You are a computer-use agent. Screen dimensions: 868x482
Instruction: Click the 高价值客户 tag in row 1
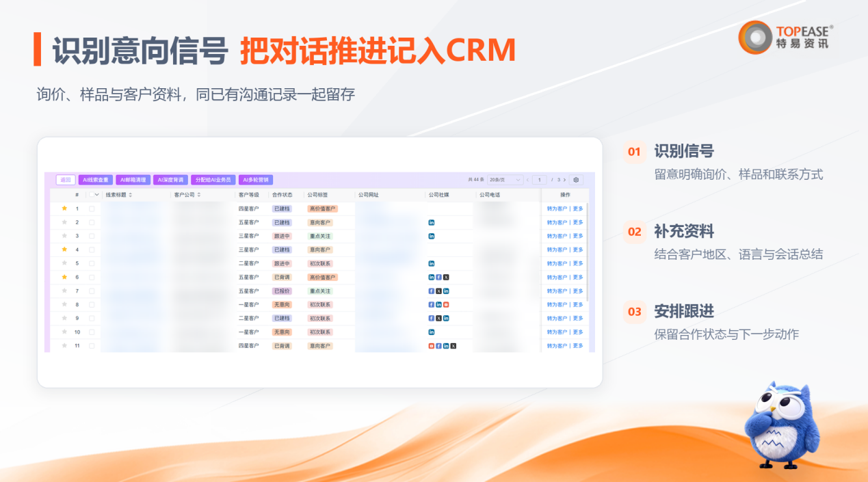point(322,209)
